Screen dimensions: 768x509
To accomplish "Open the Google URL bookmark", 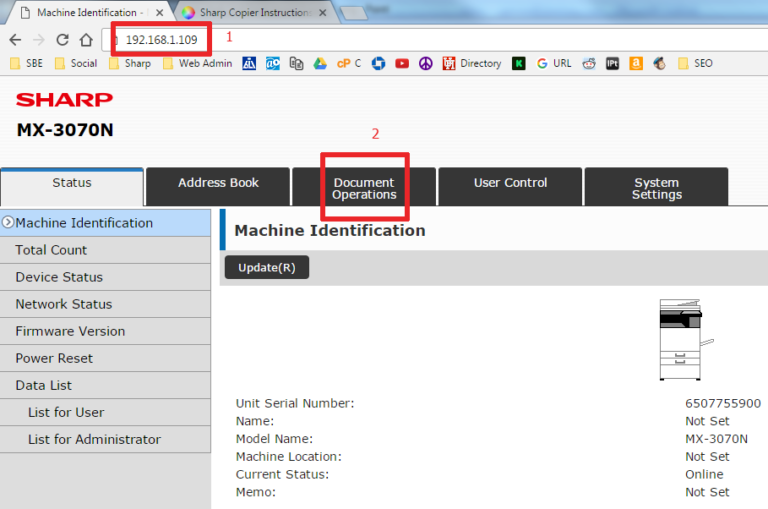I will [x=554, y=63].
